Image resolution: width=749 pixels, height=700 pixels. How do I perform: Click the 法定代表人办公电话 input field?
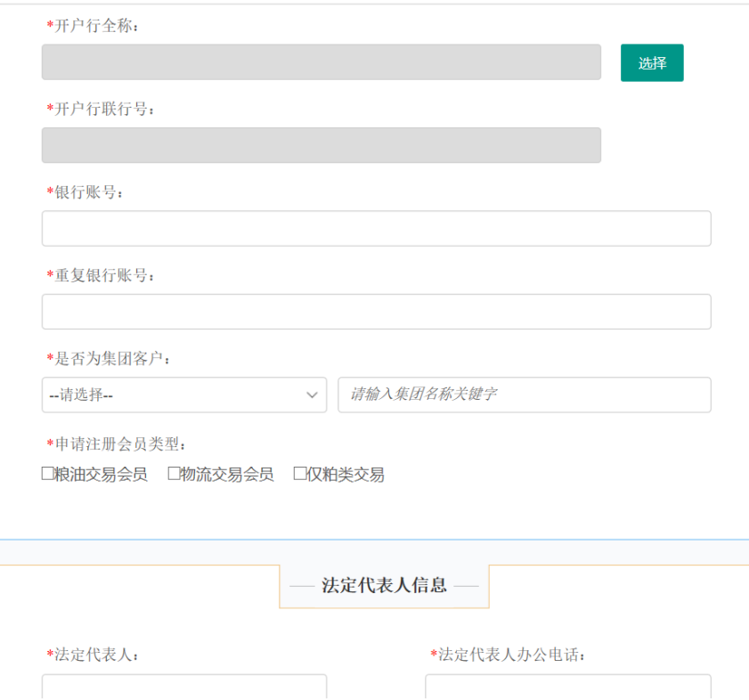point(567,688)
